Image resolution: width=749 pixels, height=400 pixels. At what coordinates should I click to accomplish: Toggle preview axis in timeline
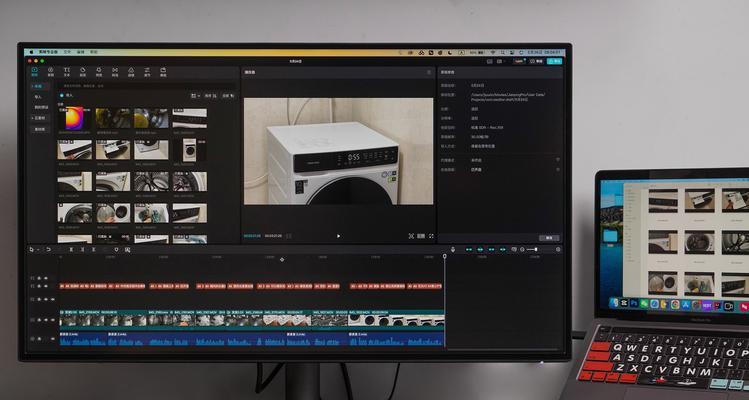pos(503,249)
